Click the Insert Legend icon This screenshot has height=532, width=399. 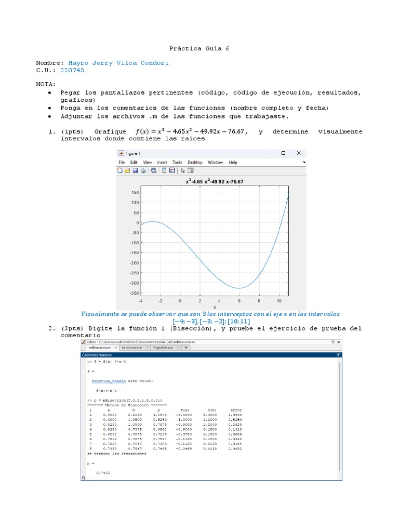172,170
